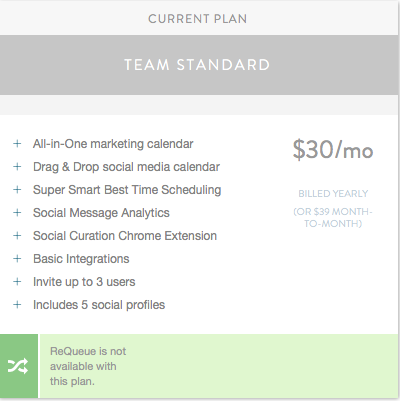The width and height of the screenshot is (400, 401).
Task: Click plus icon next to Best Time Scheduling
Action: [17, 190]
